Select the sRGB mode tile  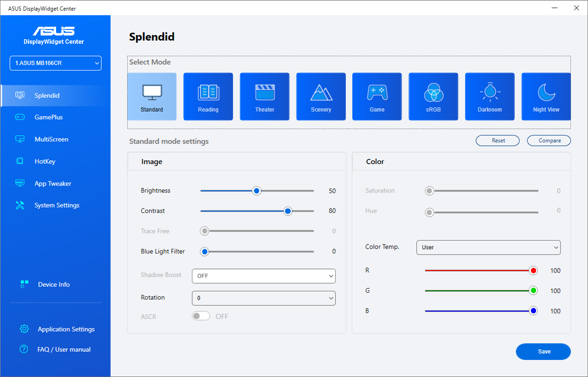[433, 96]
